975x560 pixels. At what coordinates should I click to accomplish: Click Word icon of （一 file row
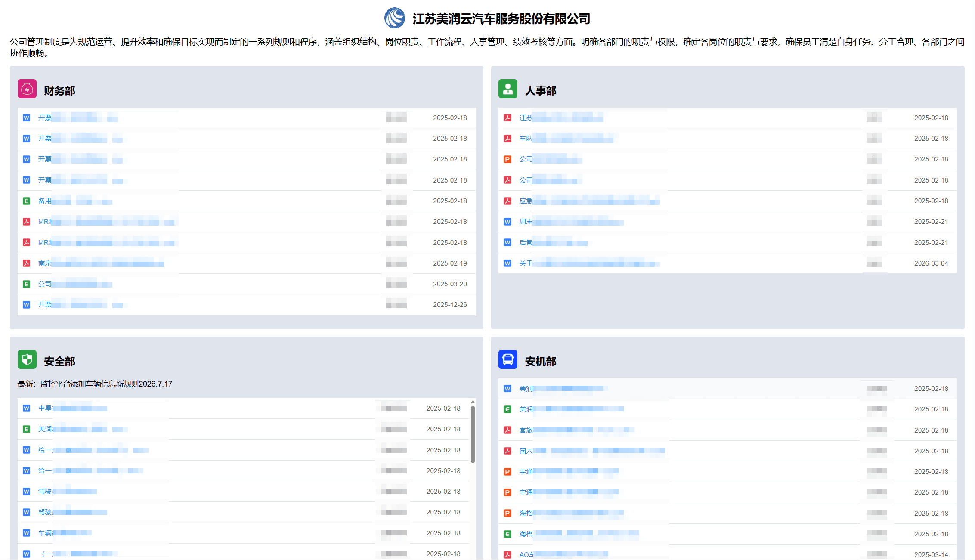point(27,554)
